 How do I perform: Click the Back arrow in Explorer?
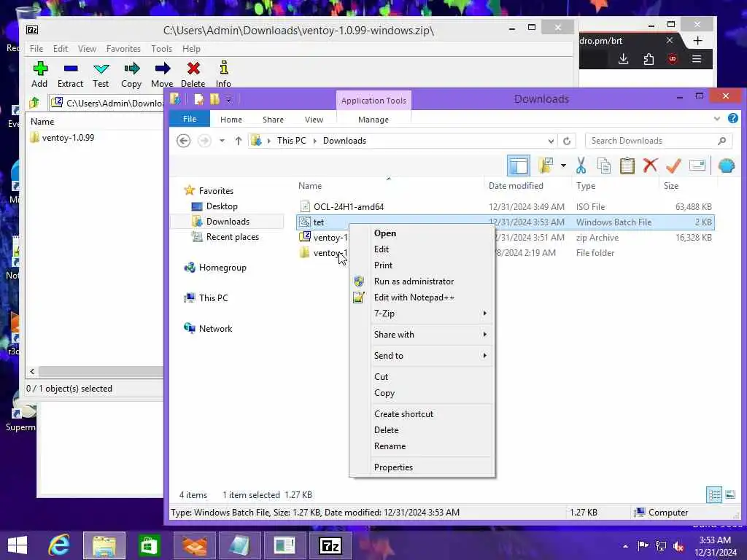coord(183,141)
